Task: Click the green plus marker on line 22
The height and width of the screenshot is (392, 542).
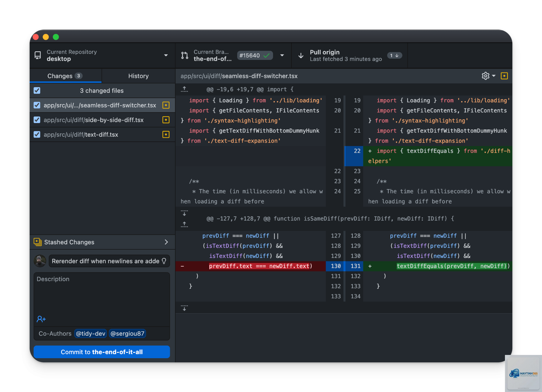Action: 370,151
